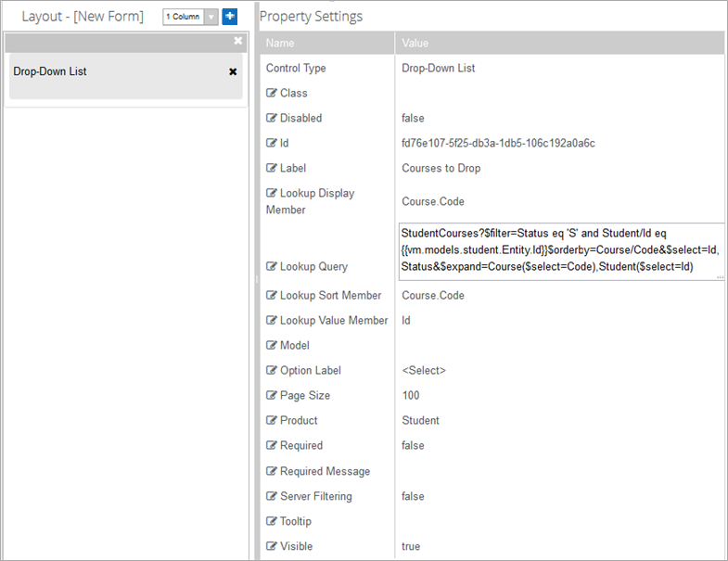Image resolution: width=728 pixels, height=561 pixels.
Task: Click edit icon for Lookup Display Member
Action: pyautogui.click(x=271, y=193)
